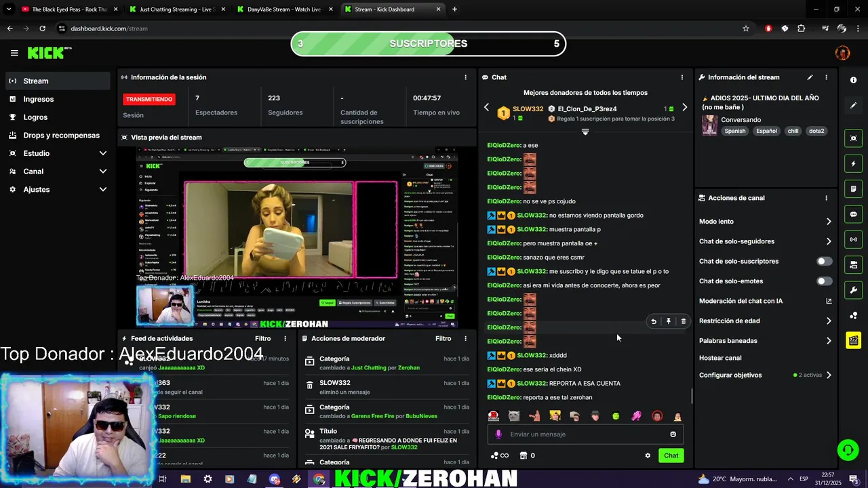Open the emoji picker in message box
The image size is (868, 488).
(673, 434)
